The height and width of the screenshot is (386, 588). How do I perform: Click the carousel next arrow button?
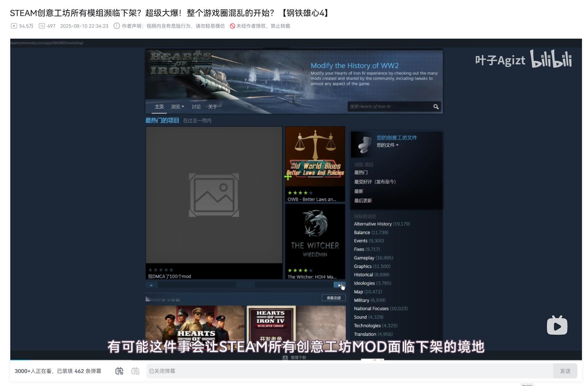339,285
